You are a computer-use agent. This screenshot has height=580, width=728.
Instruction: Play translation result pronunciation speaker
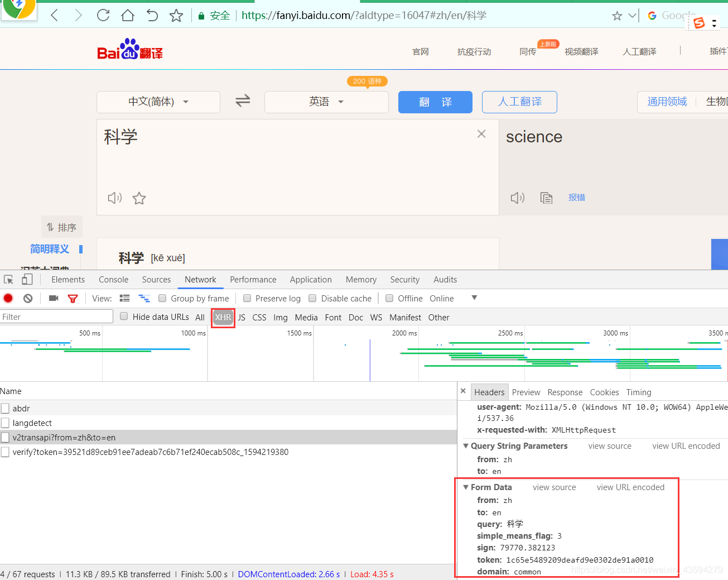tap(518, 198)
